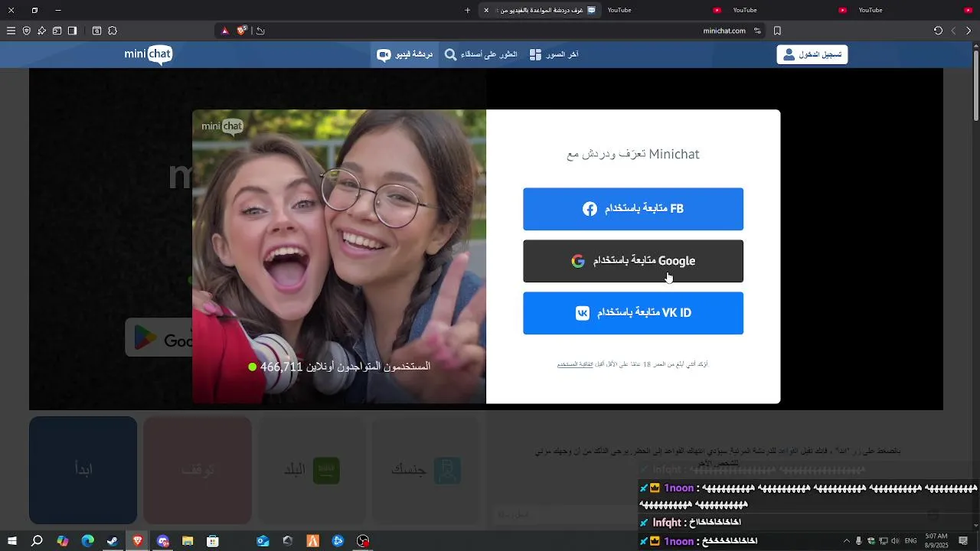
Task: Open volume control in system tray
Action: click(x=895, y=541)
